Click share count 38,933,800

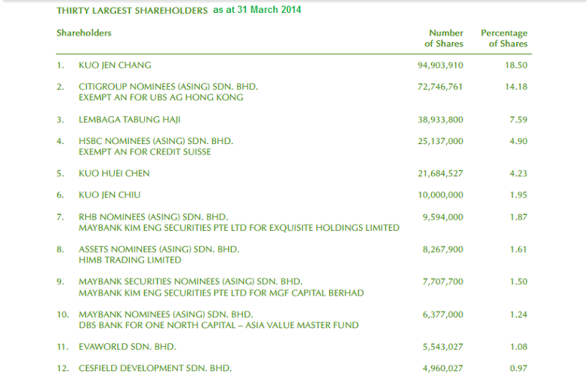(441, 120)
